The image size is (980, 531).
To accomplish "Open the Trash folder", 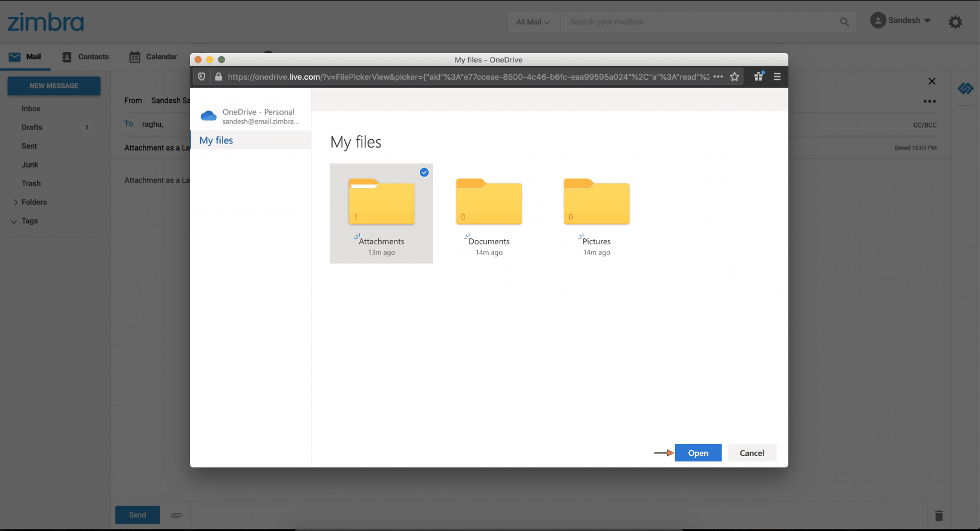I will (31, 184).
